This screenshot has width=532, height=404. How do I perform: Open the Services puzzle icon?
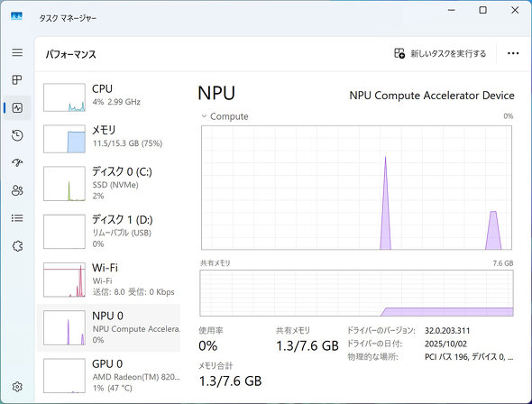(x=17, y=245)
